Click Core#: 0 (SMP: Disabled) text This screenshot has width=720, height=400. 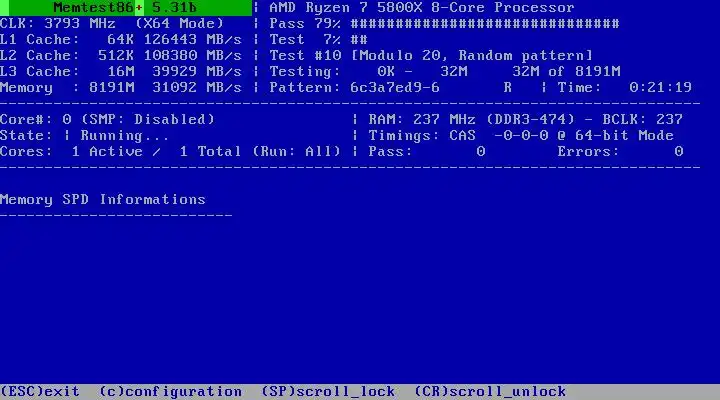107,119
